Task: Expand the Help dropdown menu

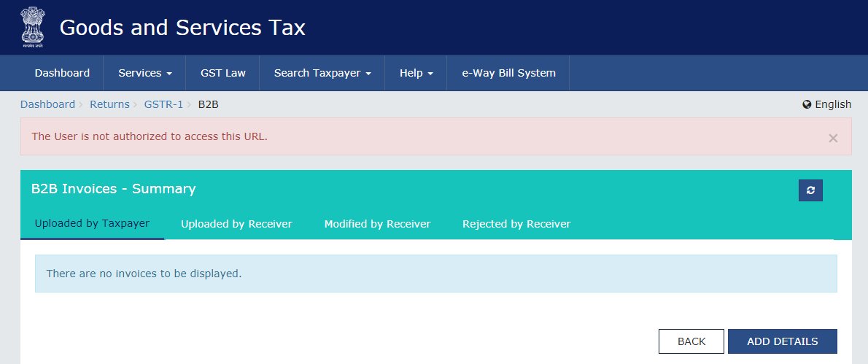Action: [416, 73]
